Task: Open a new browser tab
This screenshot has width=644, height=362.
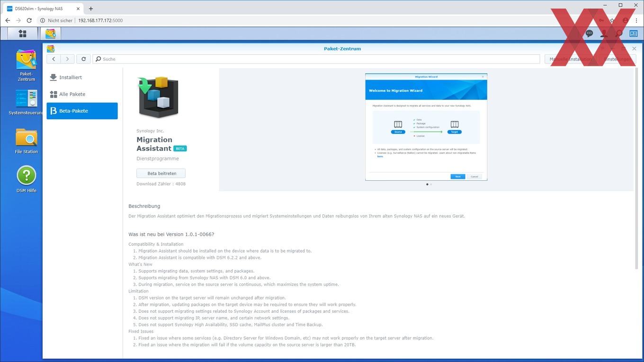Action: point(91,9)
